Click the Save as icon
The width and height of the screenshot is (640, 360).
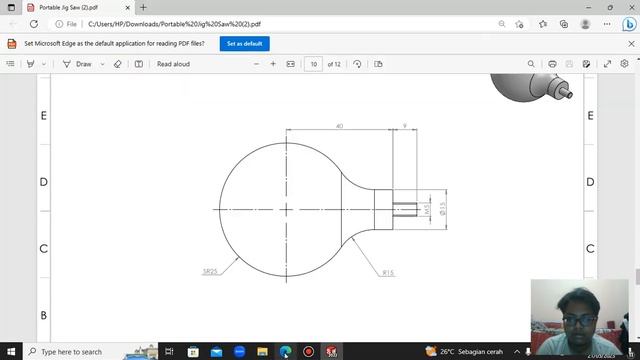coord(586,64)
